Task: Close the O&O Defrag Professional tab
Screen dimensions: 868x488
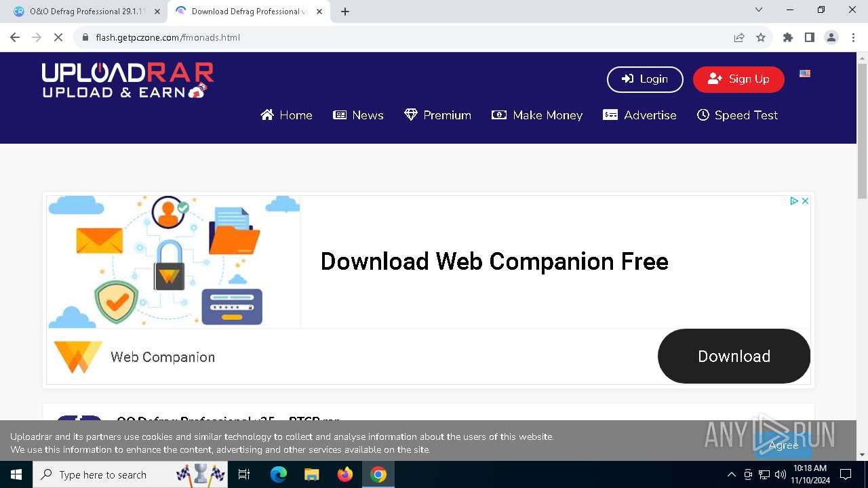Action: pos(157,12)
